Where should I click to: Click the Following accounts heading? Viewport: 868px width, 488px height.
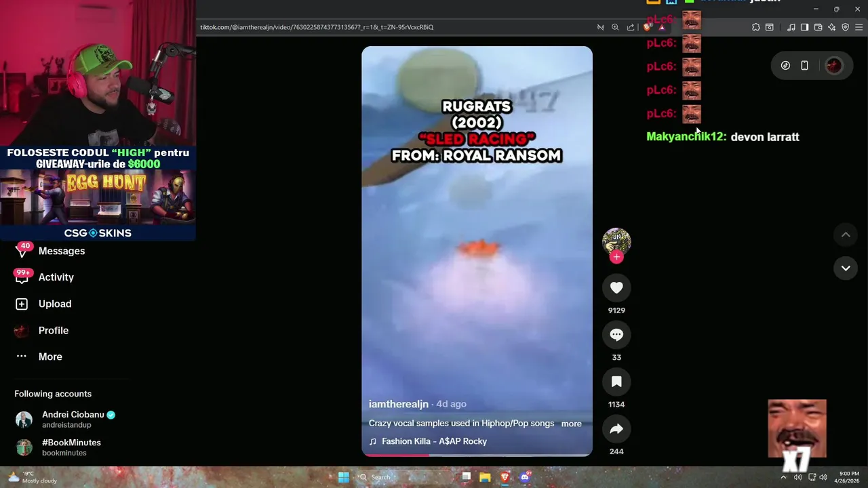pos(53,394)
